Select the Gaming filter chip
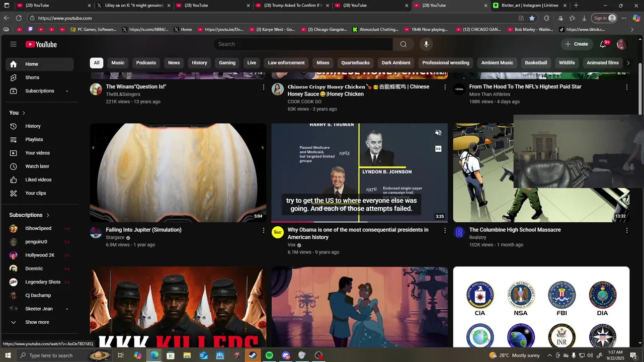Image resolution: width=644 pixels, height=362 pixels. pos(227,63)
